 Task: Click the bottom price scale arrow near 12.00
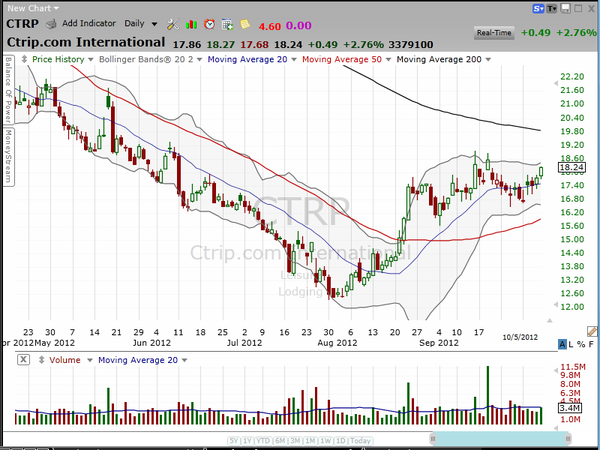tap(556, 305)
